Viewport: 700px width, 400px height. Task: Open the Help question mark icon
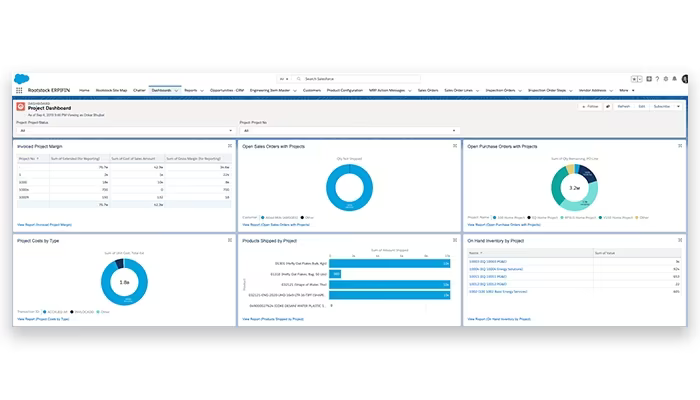[657, 79]
